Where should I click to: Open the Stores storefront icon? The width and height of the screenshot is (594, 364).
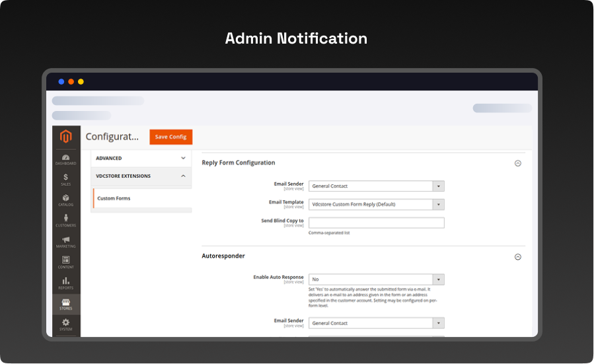coord(65,304)
